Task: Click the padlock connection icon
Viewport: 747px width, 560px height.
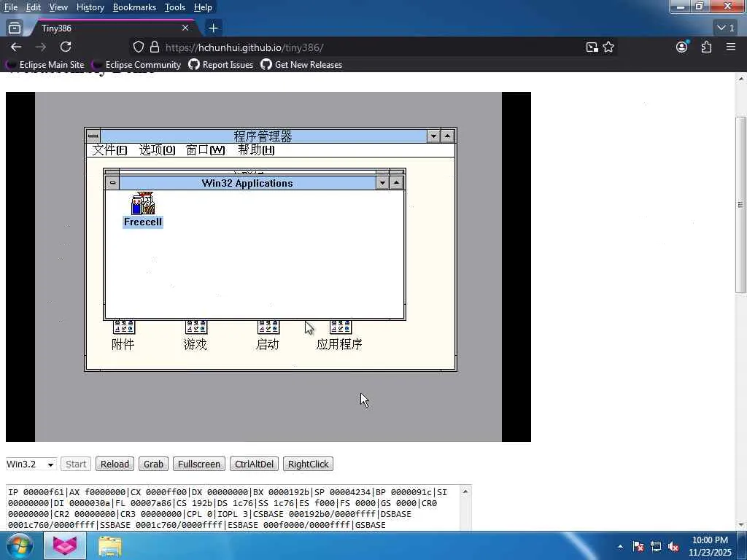Action: (x=155, y=47)
